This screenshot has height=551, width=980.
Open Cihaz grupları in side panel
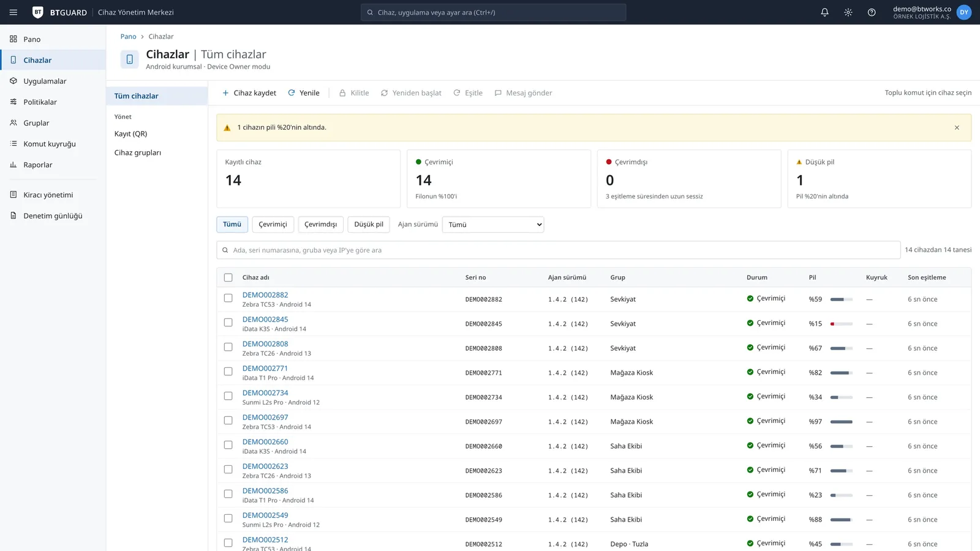tap(157, 152)
